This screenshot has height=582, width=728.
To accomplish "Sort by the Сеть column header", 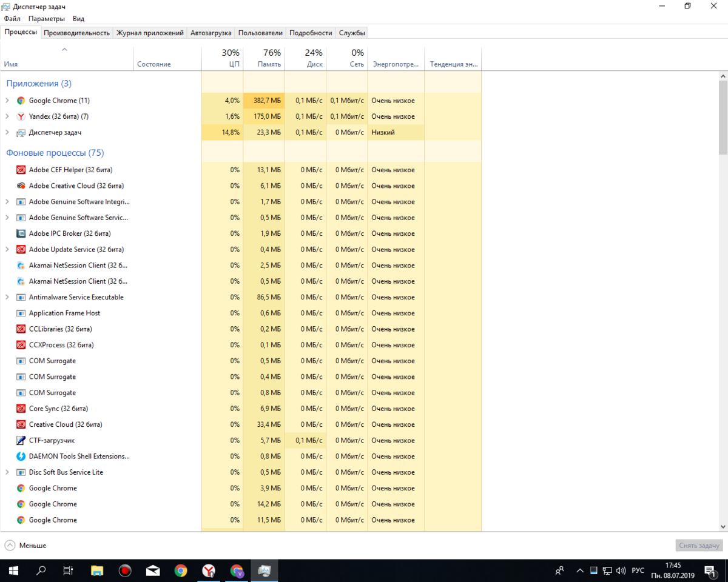I will pos(347,58).
